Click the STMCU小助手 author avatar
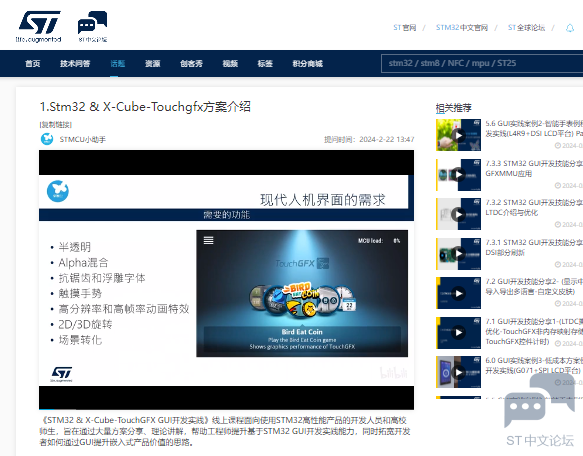 click(47, 139)
